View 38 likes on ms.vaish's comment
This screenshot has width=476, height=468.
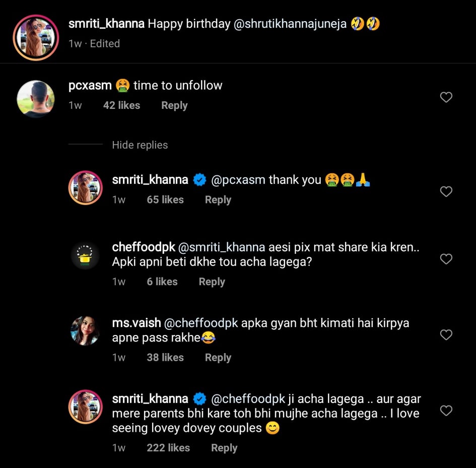click(x=165, y=357)
